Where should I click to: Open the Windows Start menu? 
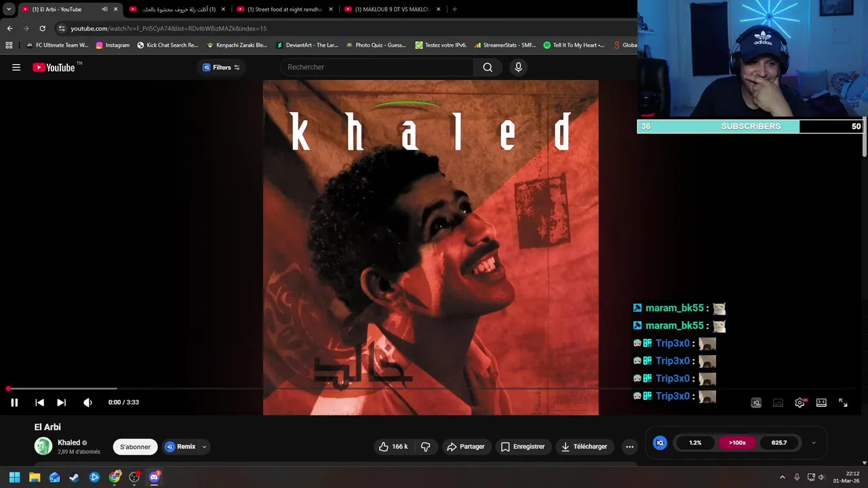coord(14,477)
